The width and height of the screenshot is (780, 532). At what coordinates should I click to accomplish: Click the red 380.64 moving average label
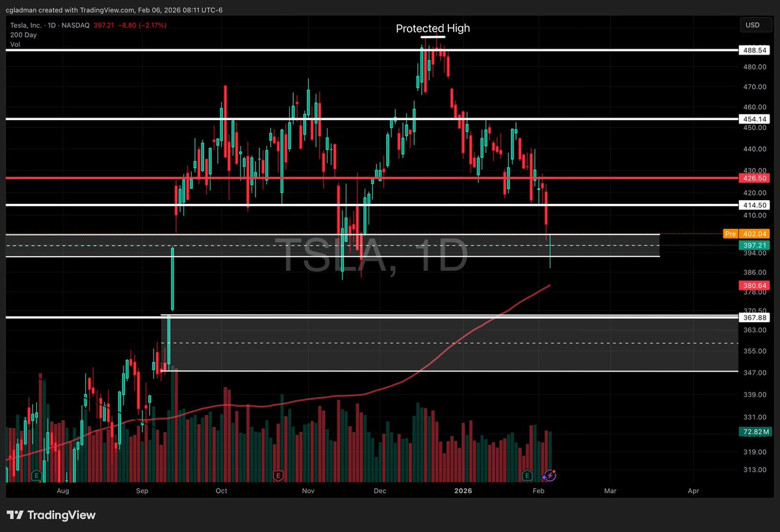point(755,285)
